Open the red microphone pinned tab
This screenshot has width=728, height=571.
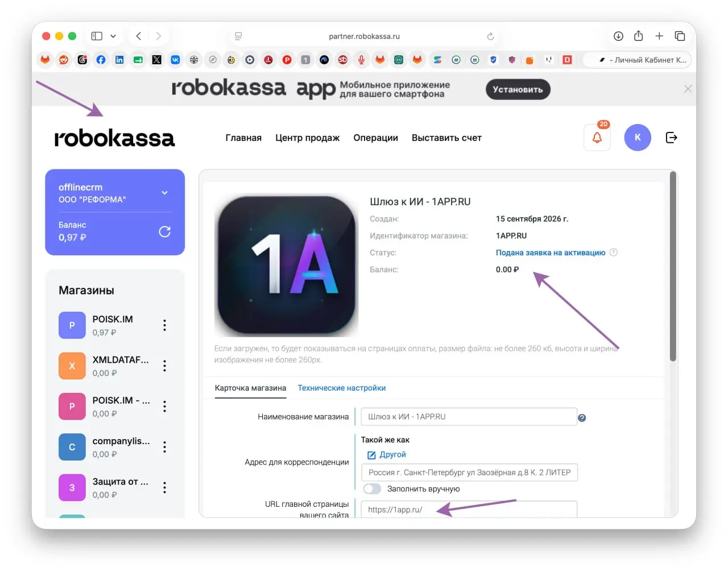[x=361, y=60]
